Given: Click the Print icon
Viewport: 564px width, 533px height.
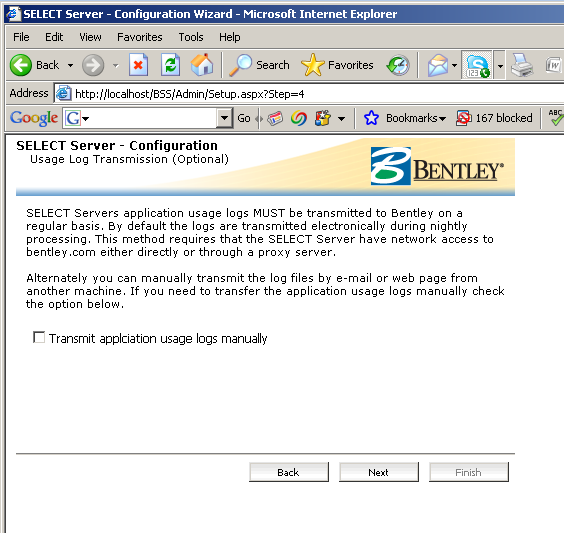Looking at the screenshot, I should pos(522,65).
